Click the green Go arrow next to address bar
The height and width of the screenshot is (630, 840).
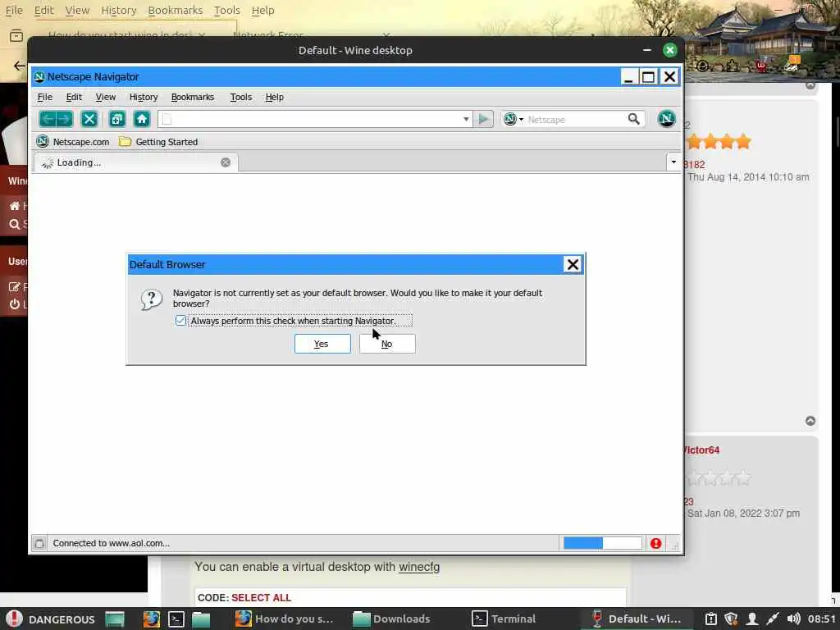[x=483, y=119]
